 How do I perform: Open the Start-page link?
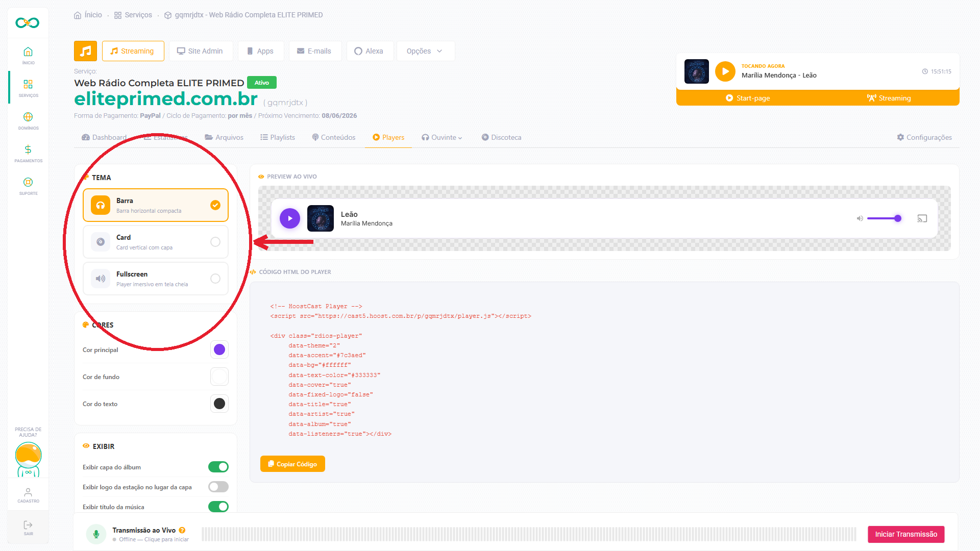(x=748, y=98)
